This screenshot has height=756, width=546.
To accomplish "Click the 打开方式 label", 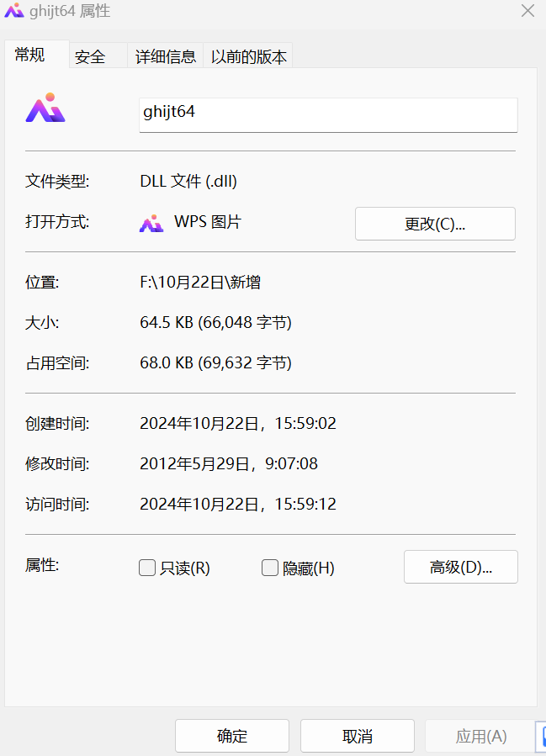I will tap(57, 222).
